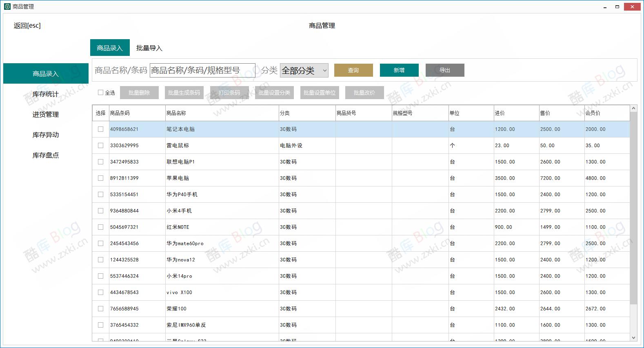Viewport: 644px width, 348px height.
Task: Select barcode cell 3303629995
Action: click(x=137, y=146)
